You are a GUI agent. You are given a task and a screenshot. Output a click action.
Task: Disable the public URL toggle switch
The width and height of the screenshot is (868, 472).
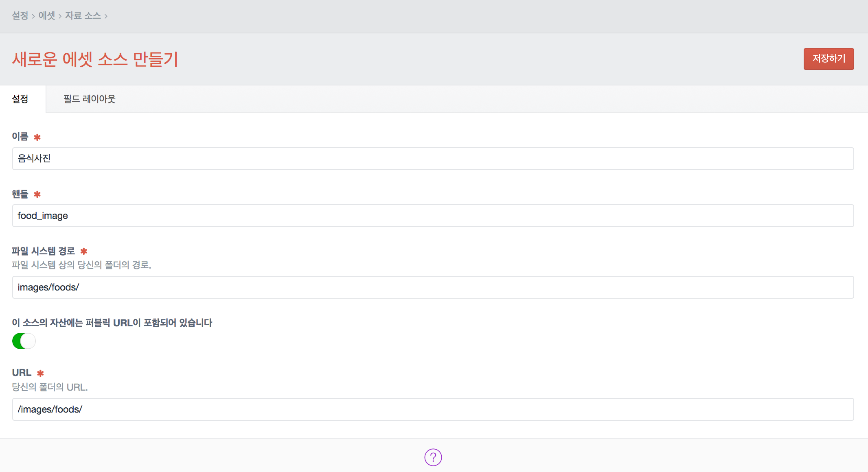(24, 341)
